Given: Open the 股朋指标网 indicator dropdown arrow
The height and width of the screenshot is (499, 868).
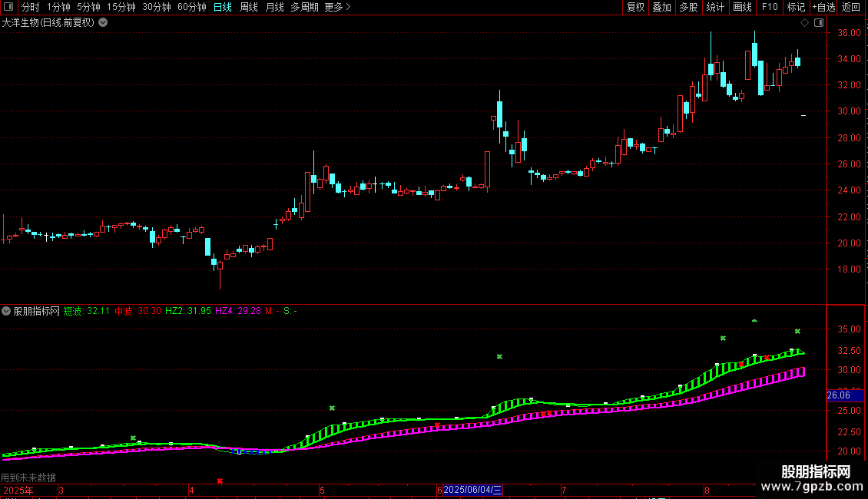Looking at the screenshot, I should pos(6,311).
